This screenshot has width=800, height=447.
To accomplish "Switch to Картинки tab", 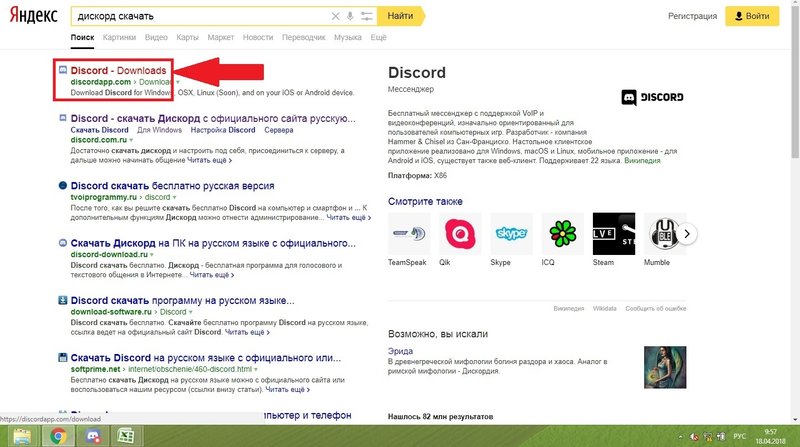I will tap(119, 37).
